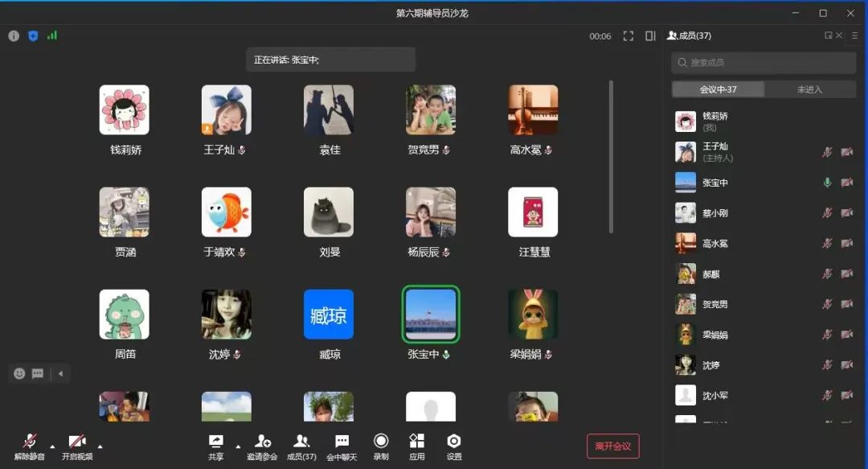Open 应用 apps in the toolbar
This screenshot has width=868, height=469.
tap(416, 446)
